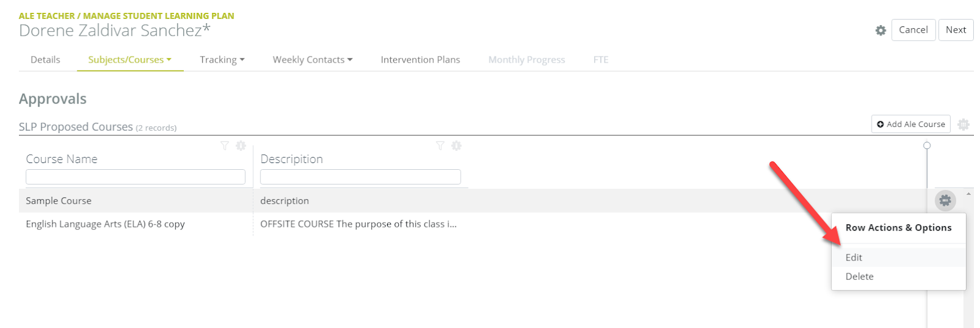980x328 pixels.
Task: Click the small scroll-up arrow beside the grid
Action: coord(968,194)
